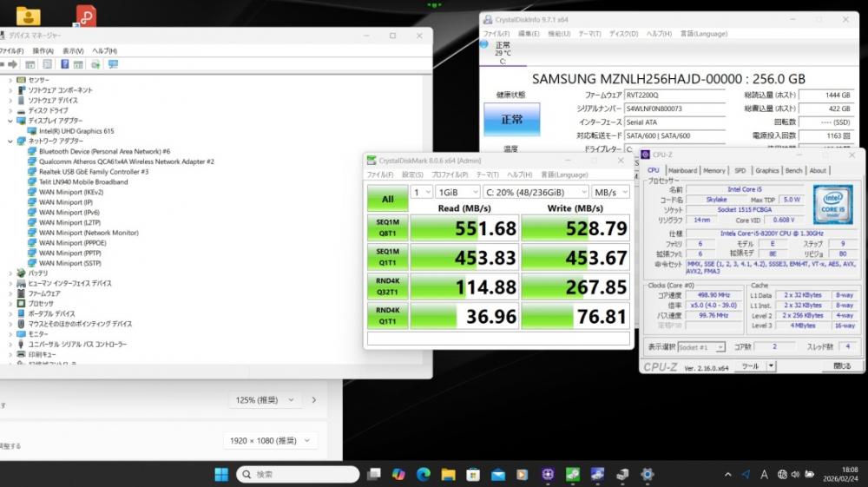Open the 設定(S) menu in CrystalDiskMark
This screenshot has height=487, width=868.
click(412, 174)
